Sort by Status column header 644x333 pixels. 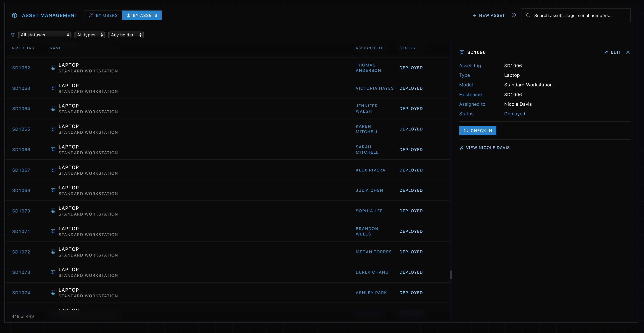407,48
